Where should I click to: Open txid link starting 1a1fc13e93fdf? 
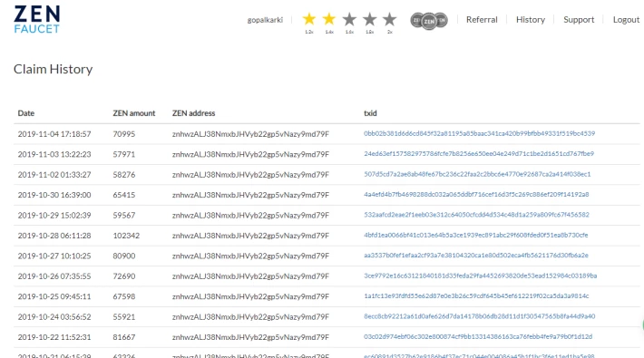coord(476,296)
